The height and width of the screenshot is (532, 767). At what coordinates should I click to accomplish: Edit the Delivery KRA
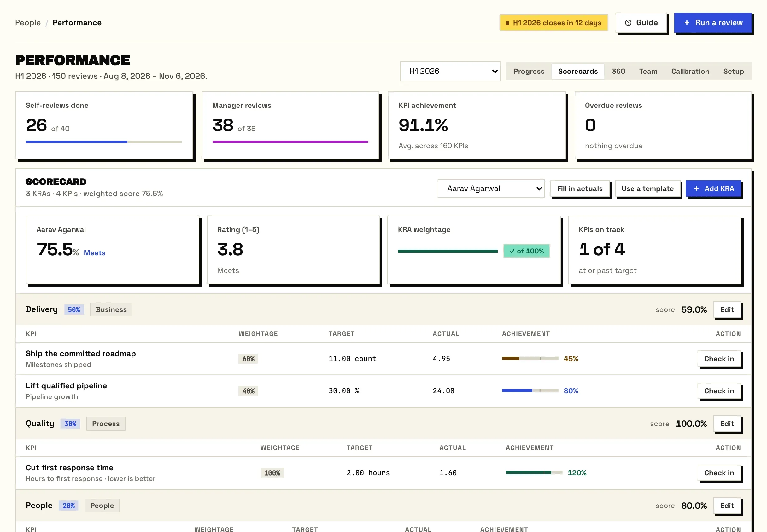point(727,310)
